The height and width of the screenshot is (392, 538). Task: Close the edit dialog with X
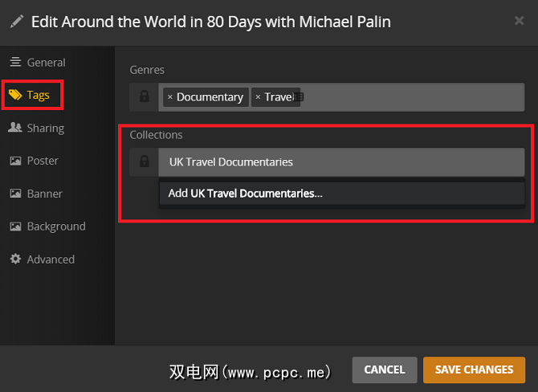[x=519, y=21]
